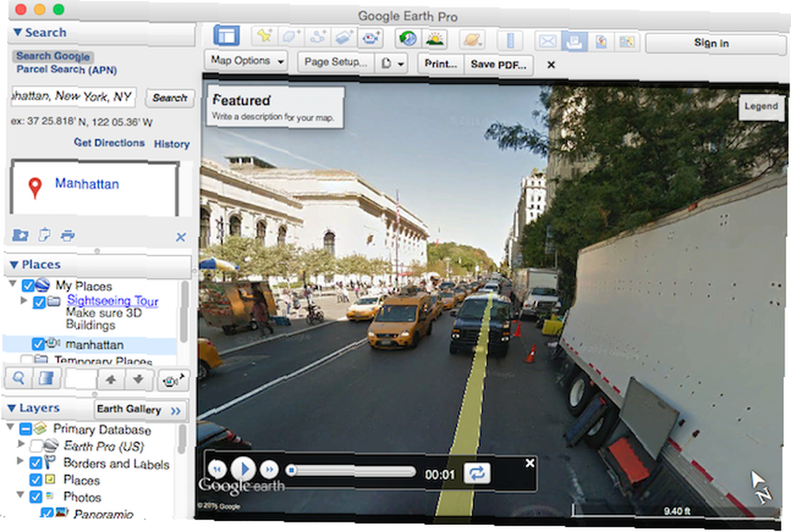
Task: Select the Add Polygon tool
Action: click(291, 36)
